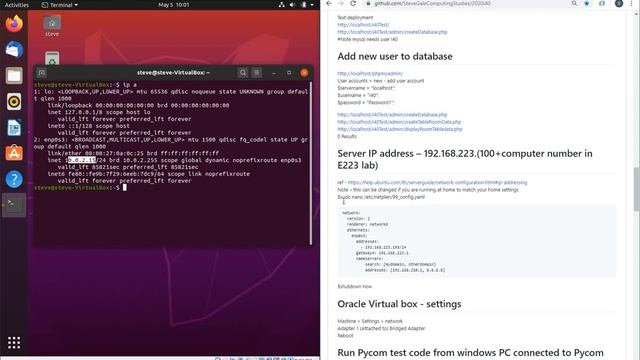Expand the system menu arrow in top bar
Viewport: 640px width, 360px height.
pyautogui.click(x=312, y=5)
